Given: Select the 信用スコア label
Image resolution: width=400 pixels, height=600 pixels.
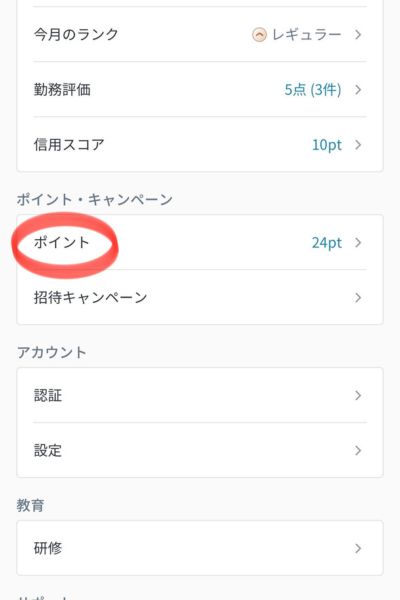Looking at the screenshot, I should (69, 145).
